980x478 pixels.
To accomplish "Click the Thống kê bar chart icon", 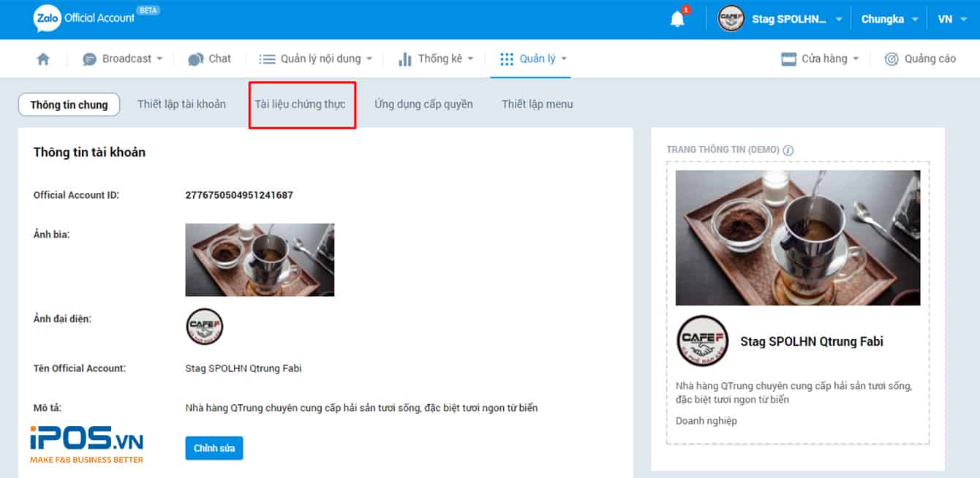I will tap(405, 58).
